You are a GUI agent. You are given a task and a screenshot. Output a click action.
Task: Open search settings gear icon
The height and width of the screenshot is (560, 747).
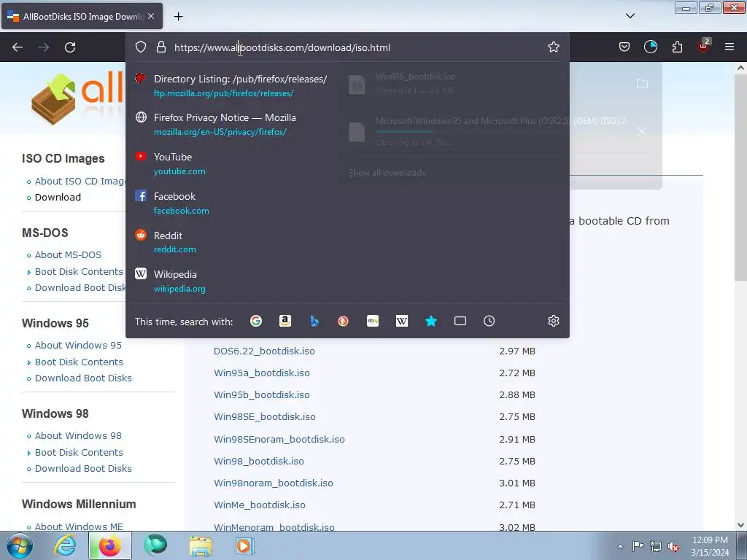point(553,321)
